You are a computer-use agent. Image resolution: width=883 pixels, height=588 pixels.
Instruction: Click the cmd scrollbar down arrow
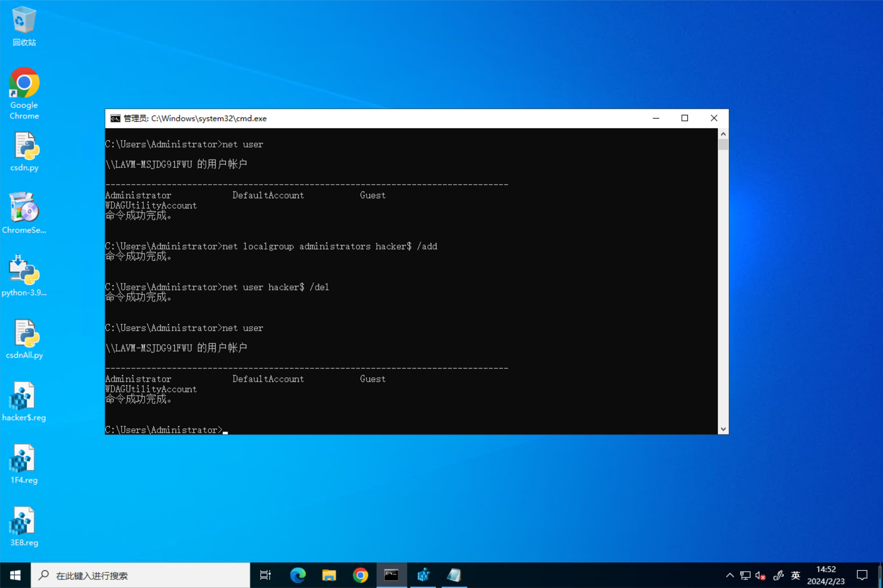[723, 429]
